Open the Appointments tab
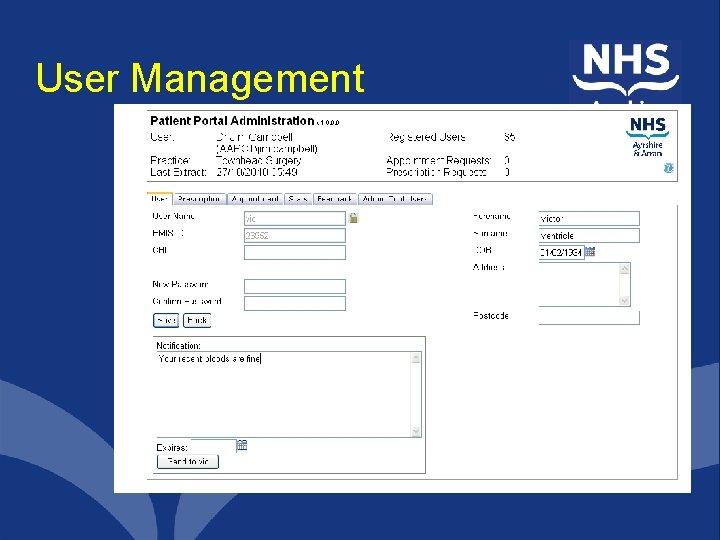720x540 pixels. [x=255, y=199]
